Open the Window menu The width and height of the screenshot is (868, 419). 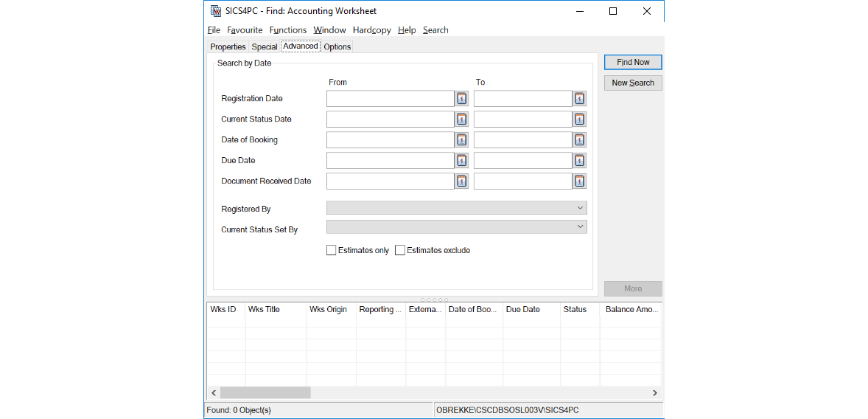click(x=329, y=30)
